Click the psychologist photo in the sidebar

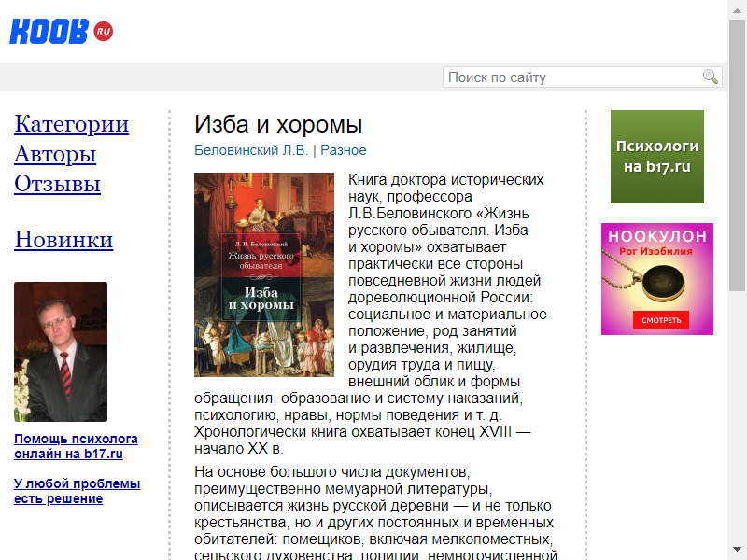[x=61, y=352]
